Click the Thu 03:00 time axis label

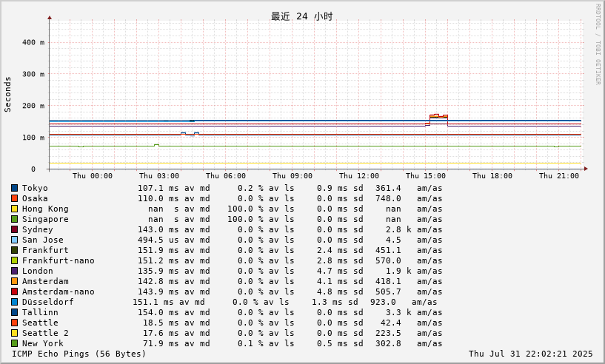click(x=159, y=176)
